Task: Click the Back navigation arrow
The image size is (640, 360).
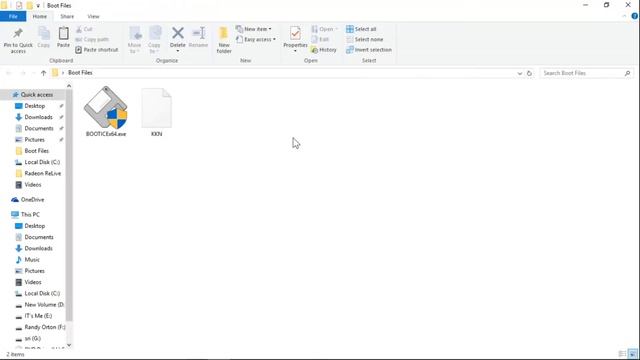Action: (9, 73)
